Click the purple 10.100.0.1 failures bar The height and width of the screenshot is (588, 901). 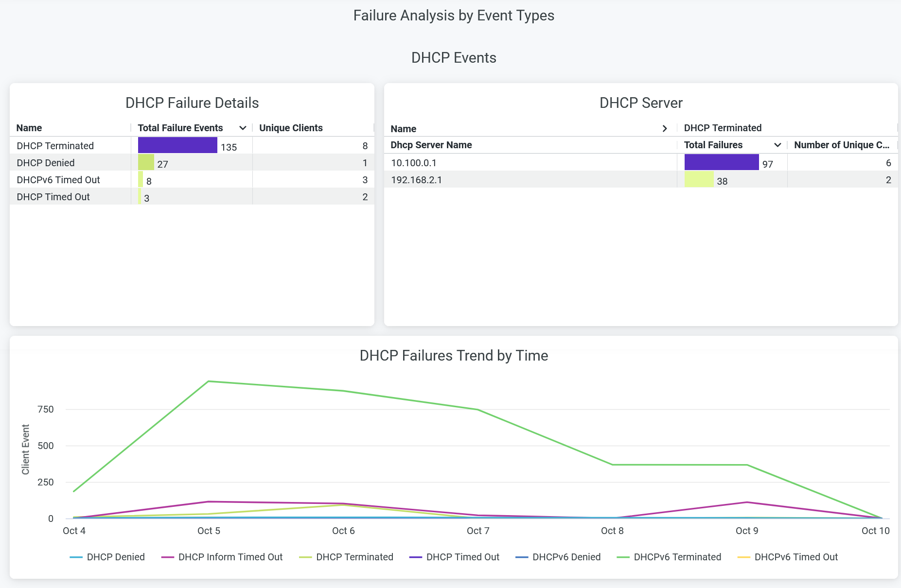pos(721,162)
